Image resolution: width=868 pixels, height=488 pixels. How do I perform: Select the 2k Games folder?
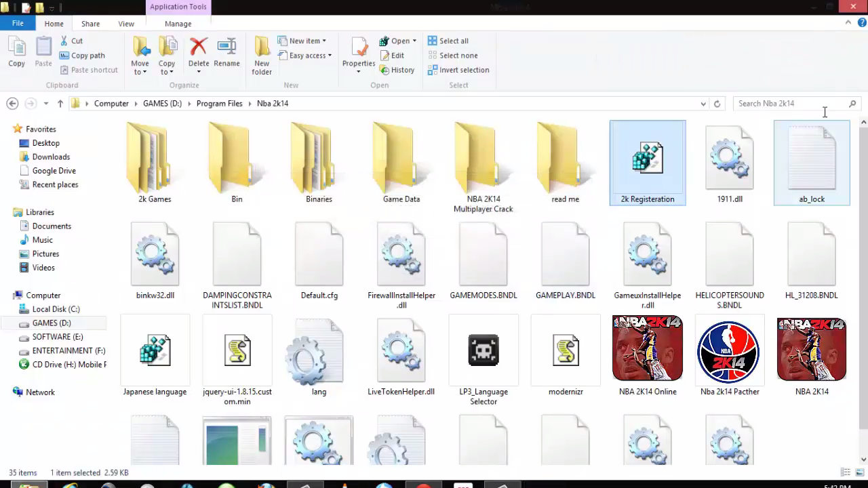155,163
